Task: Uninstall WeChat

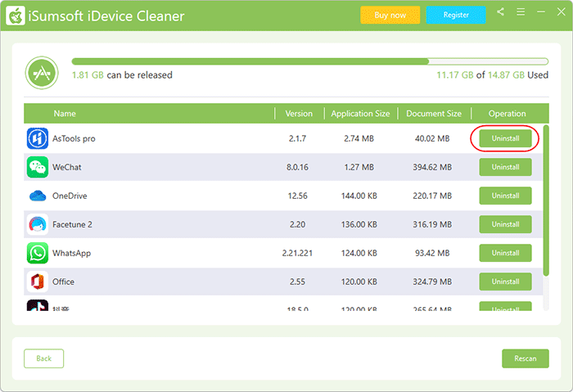Action: pos(505,167)
